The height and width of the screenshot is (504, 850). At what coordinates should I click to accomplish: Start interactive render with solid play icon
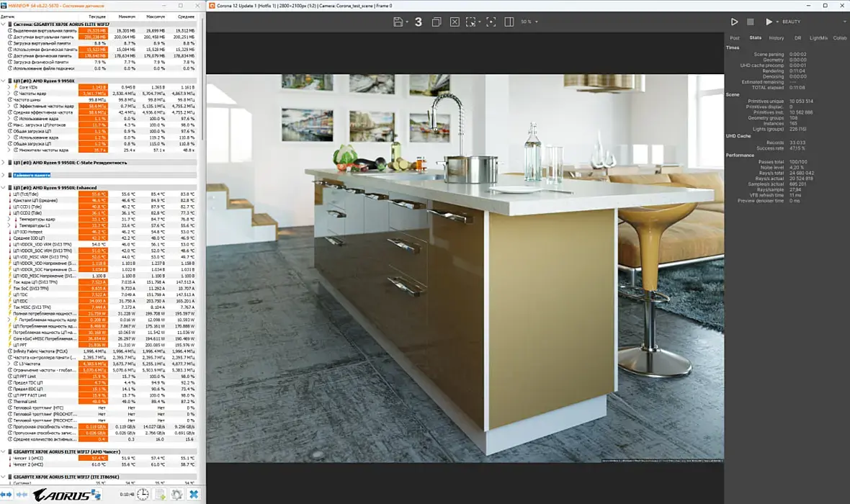coord(768,22)
